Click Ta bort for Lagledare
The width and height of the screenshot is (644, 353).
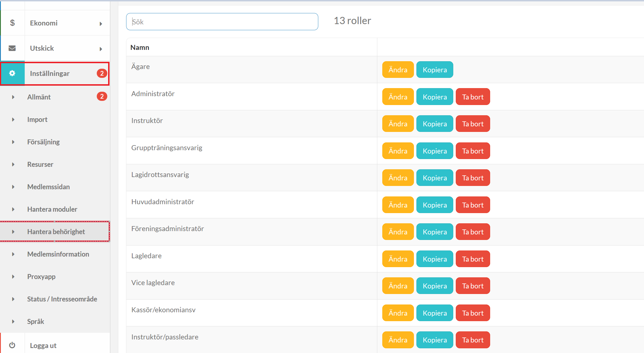(x=473, y=259)
